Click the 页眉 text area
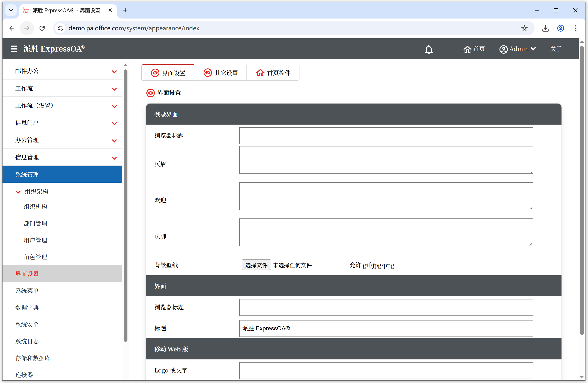 [386, 160]
